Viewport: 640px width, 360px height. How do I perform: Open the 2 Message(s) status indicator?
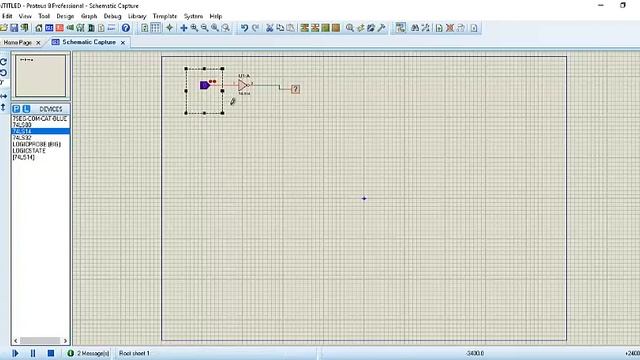(88, 353)
